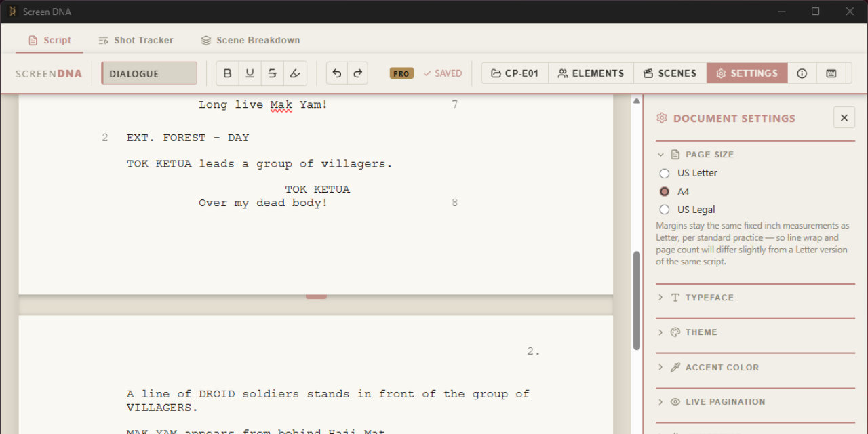Click the scene heading EXT. FOREST - DAY

(x=188, y=138)
